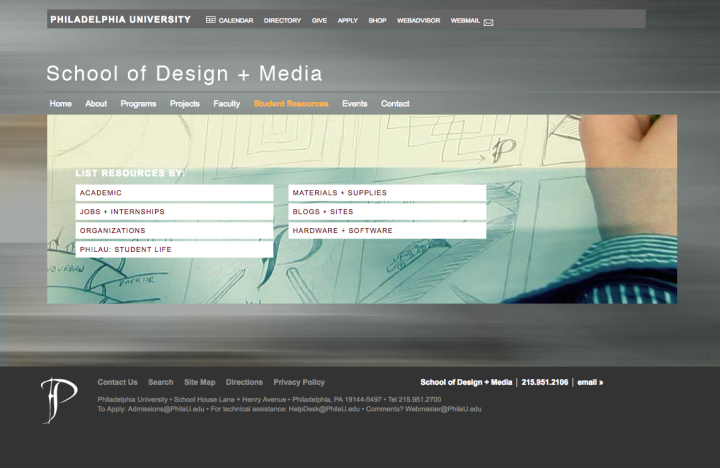This screenshot has width=720, height=468.
Task: Click the Webmaster@PhilaU.edu address
Action: point(443,409)
